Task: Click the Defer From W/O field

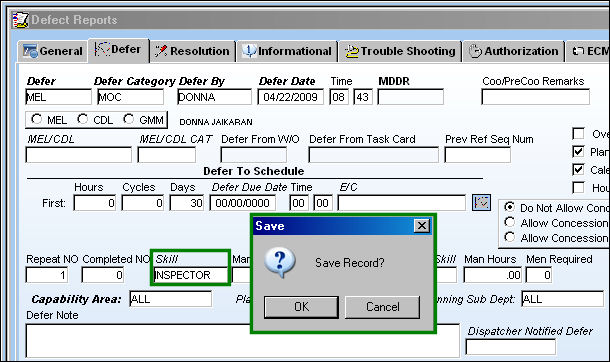Action: [x=253, y=155]
